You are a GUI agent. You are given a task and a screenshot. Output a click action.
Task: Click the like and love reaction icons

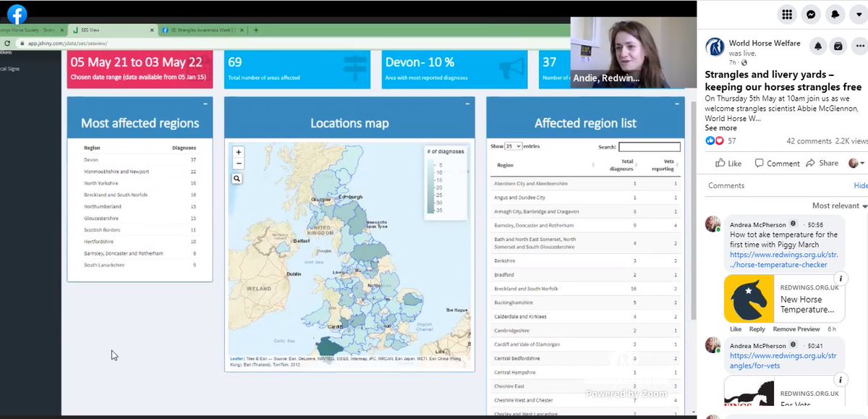click(714, 140)
